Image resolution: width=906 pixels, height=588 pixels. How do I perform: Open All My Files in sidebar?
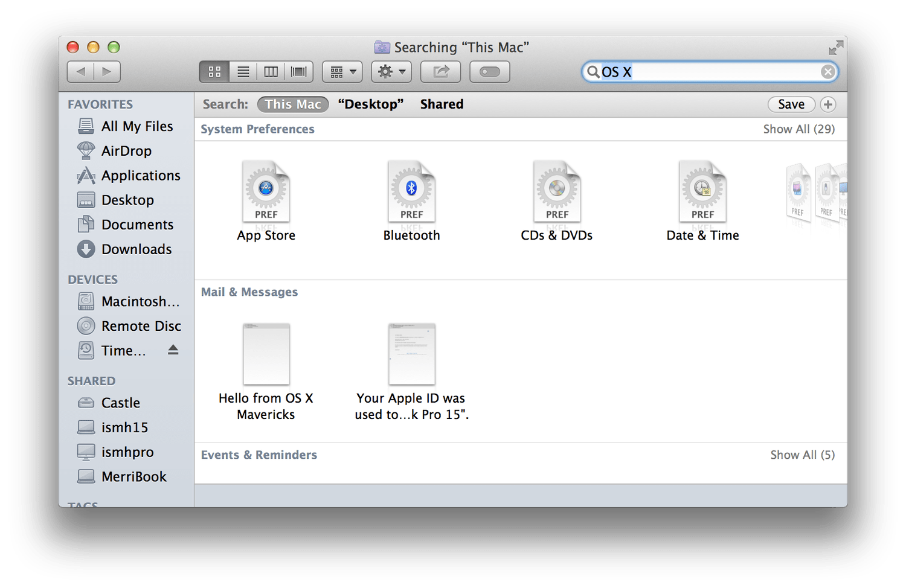click(x=126, y=126)
